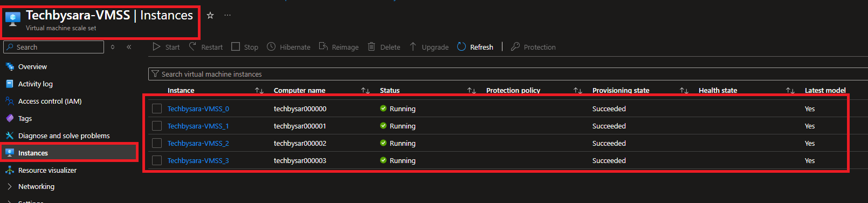Click the Hibernate toolbar button
The image size is (868, 203).
[288, 47]
